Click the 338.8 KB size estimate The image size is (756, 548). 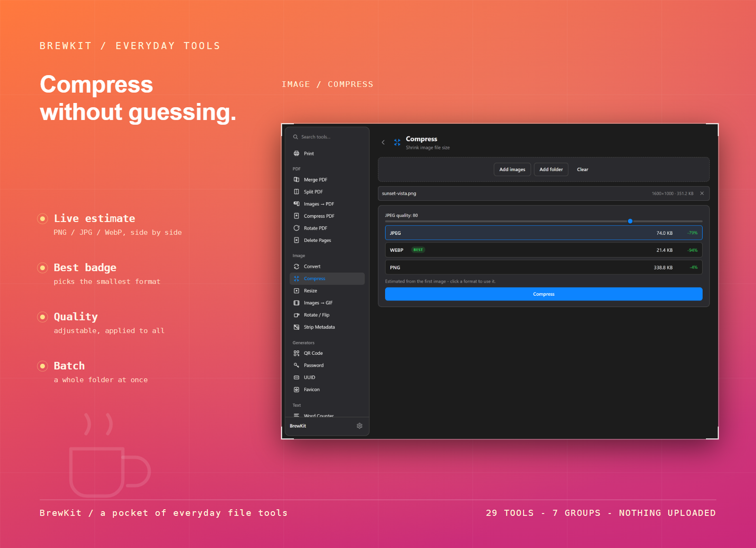point(663,267)
